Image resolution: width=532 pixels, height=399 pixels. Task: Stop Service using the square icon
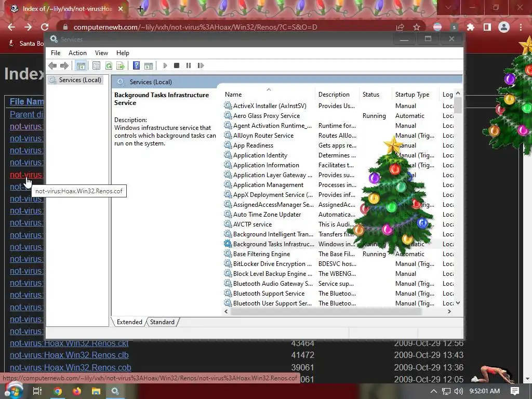(x=177, y=65)
